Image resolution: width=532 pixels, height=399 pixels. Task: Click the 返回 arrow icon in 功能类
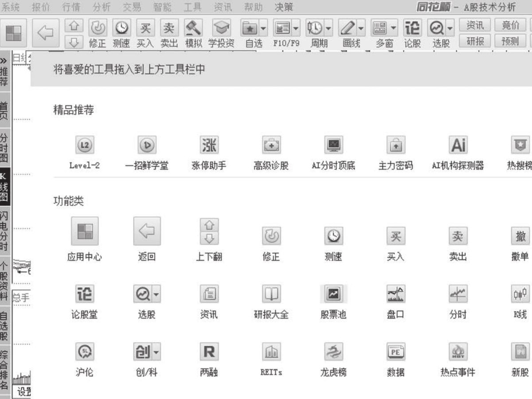pyautogui.click(x=147, y=231)
